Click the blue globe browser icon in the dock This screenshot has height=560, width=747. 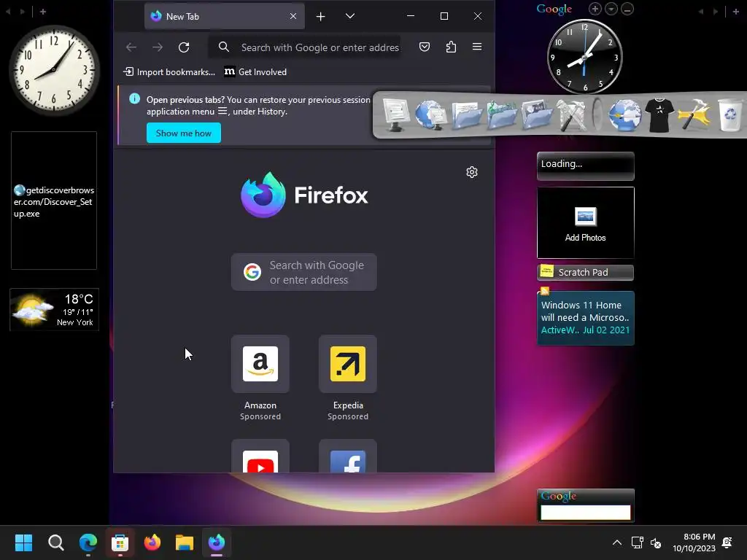pyautogui.click(x=624, y=114)
